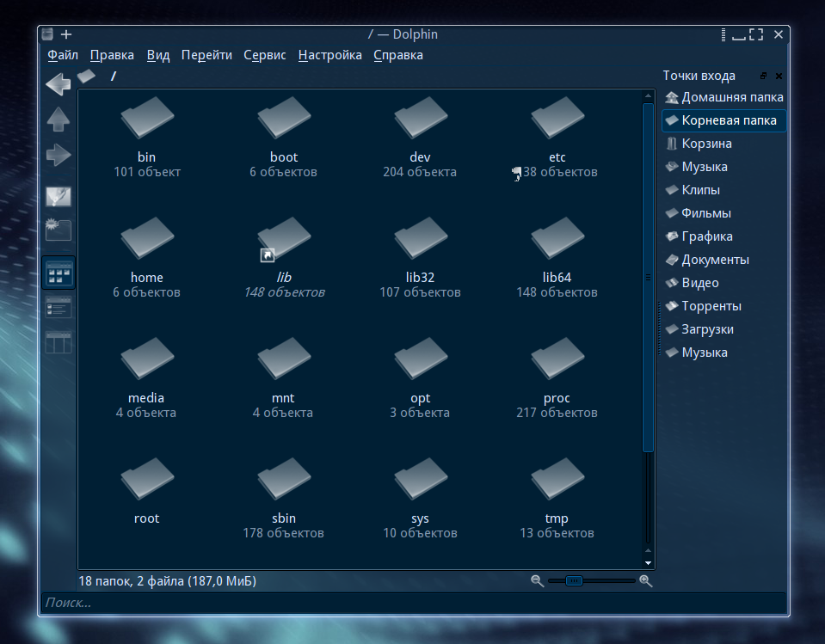Image resolution: width=825 pixels, height=644 pixels.
Task: Open Клипы in places panel
Action: click(723, 190)
